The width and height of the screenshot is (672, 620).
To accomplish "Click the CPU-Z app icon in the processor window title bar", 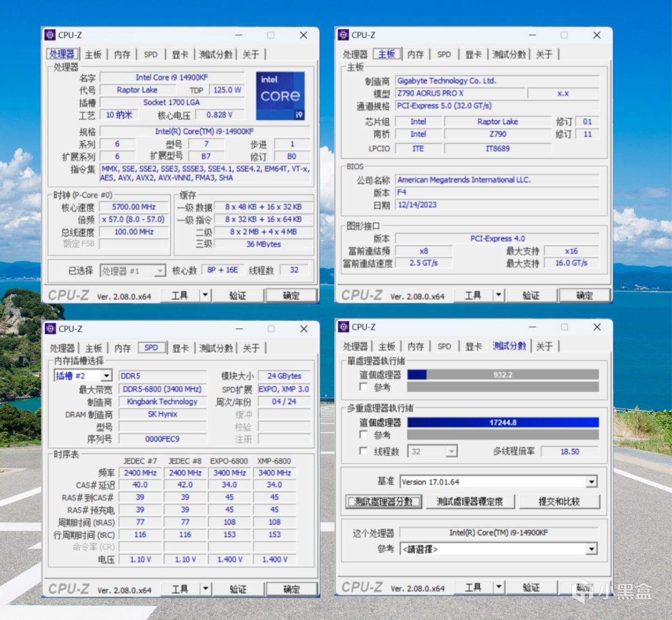I will (x=50, y=35).
